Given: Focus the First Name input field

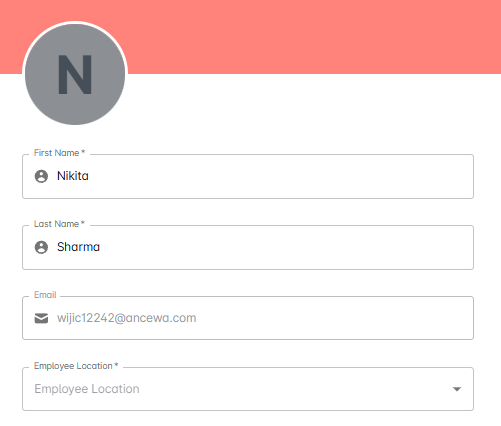Looking at the screenshot, I should tap(248, 176).
